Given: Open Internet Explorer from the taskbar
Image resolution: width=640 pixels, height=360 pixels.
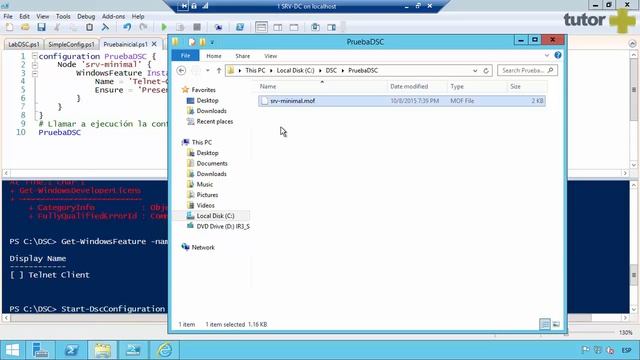Looking at the screenshot, I should tap(164, 350).
